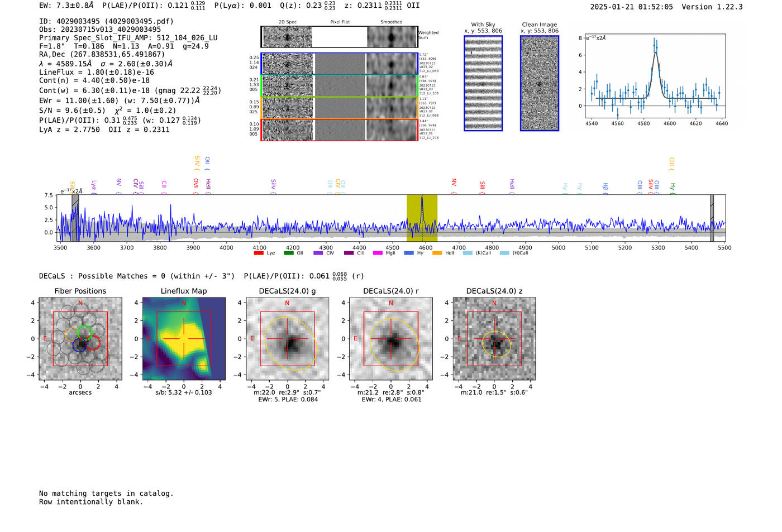Click the orange HeII legend swatch
The image size is (782, 532).
click(437, 253)
